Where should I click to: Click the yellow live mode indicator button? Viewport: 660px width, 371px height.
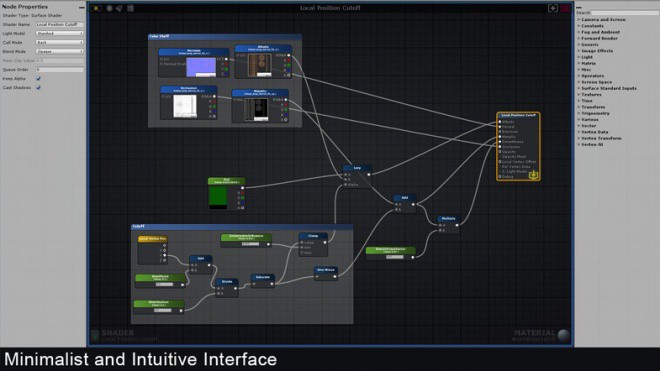coord(96,8)
